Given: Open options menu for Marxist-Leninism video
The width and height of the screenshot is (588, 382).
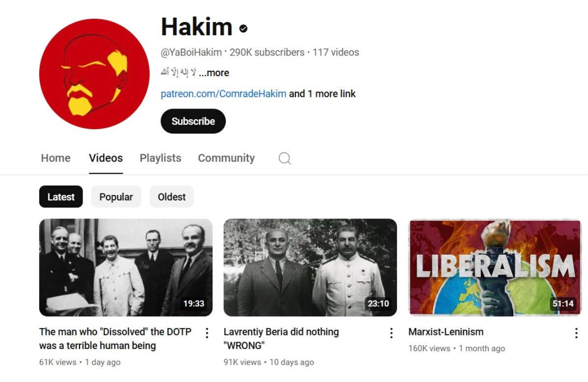Looking at the screenshot, I should pos(576,333).
